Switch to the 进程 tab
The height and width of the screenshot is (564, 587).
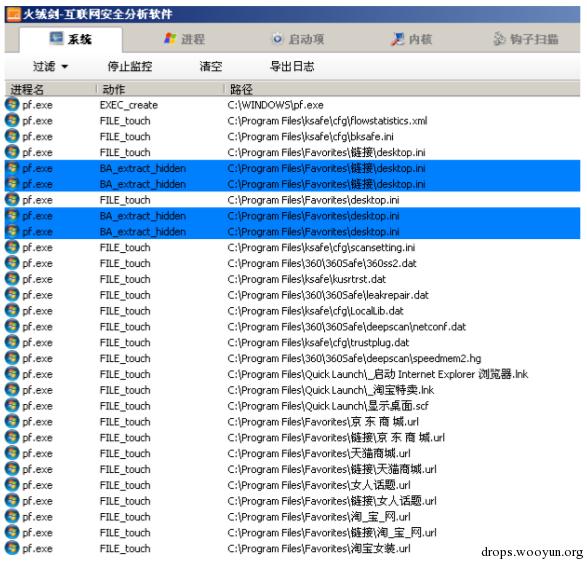pyautogui.click(x=184, y=39)
